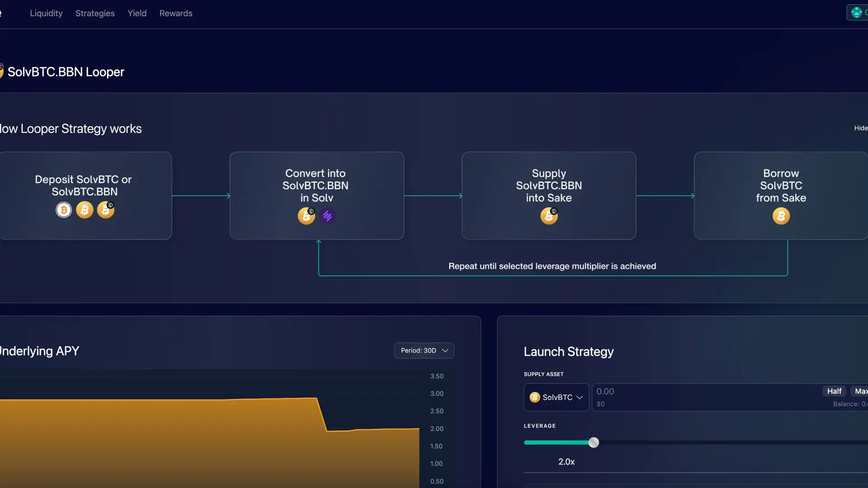The image size is (868, 488).
Task: Go to the Yield page
Action: [x=137, y=14]
